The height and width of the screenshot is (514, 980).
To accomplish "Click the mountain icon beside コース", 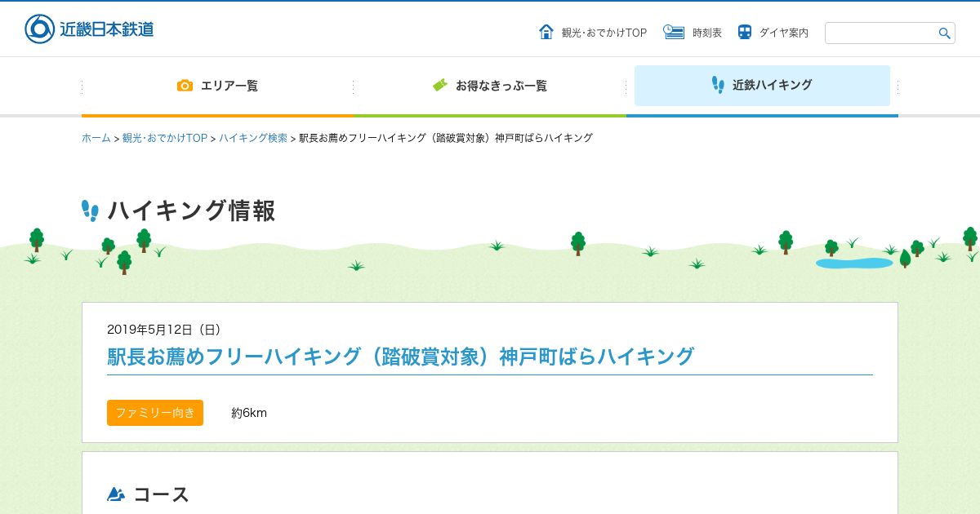I will [116, 494].
